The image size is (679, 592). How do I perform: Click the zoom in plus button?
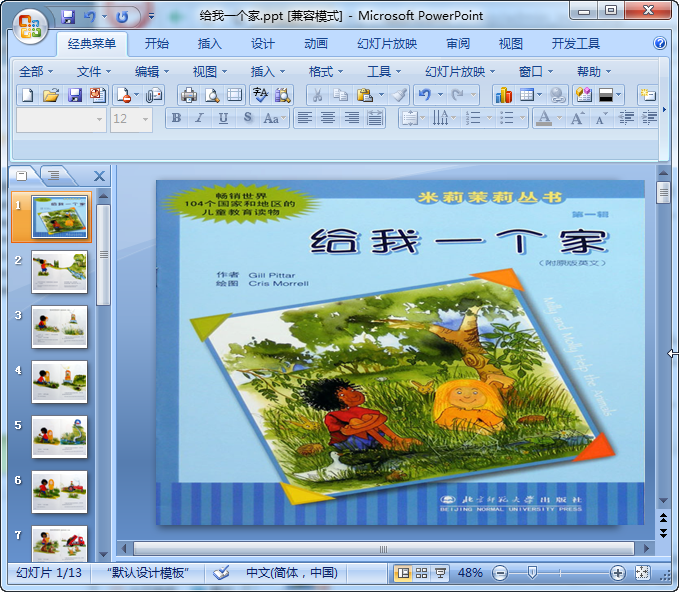(618, 573)
